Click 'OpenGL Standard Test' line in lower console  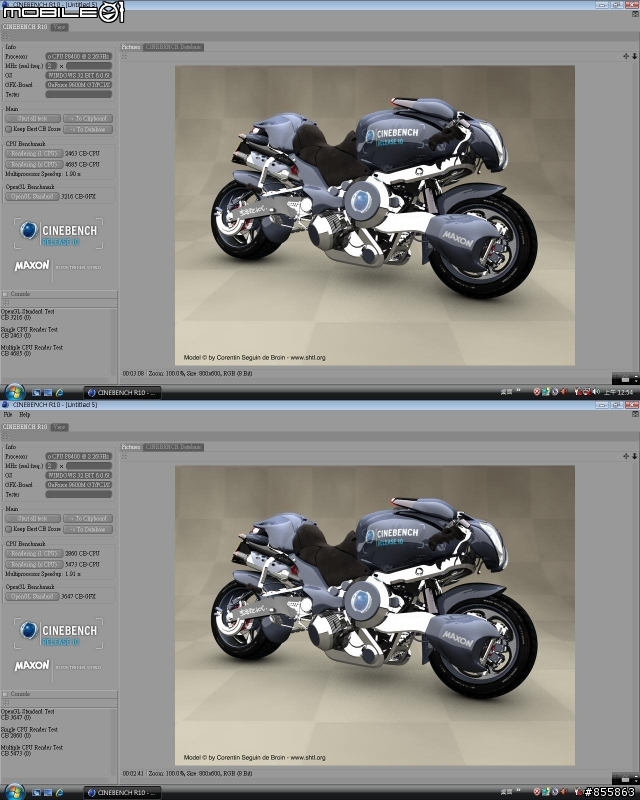[x=28, y=711]
